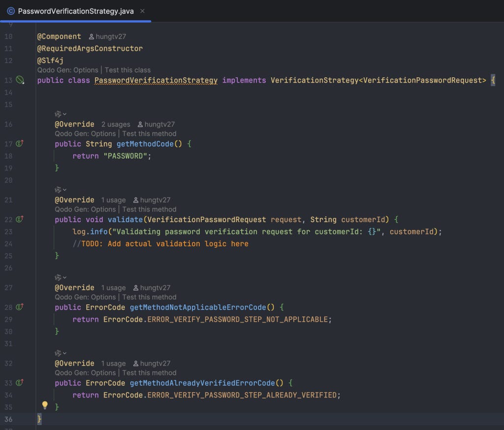
Task: Show the "2 usages" hint for getMethodCode
Action: (x=116, y=125)
